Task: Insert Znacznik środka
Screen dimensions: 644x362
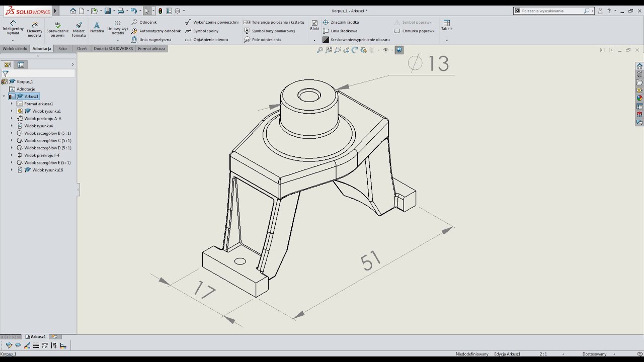Action: tap(341, 22)
